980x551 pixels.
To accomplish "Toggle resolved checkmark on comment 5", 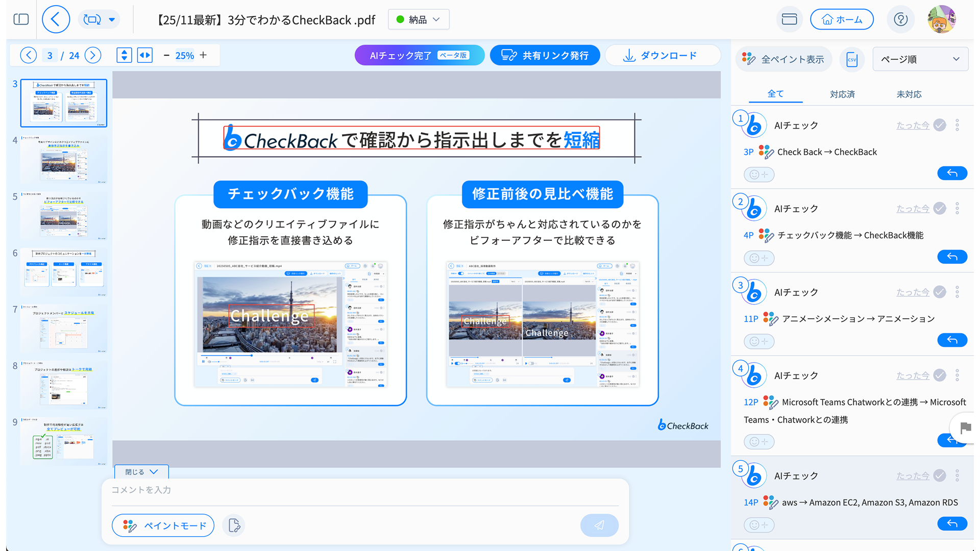I will (x=939, y=475).
